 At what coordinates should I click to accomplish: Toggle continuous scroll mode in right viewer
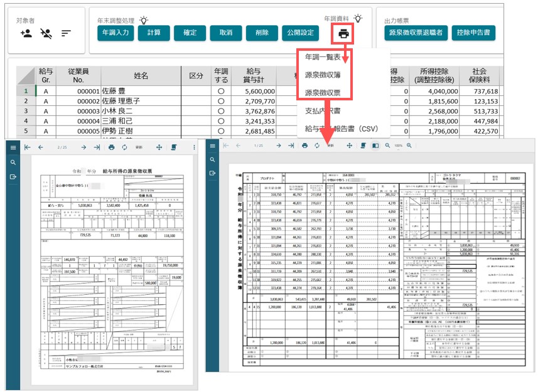pos(363,146)
